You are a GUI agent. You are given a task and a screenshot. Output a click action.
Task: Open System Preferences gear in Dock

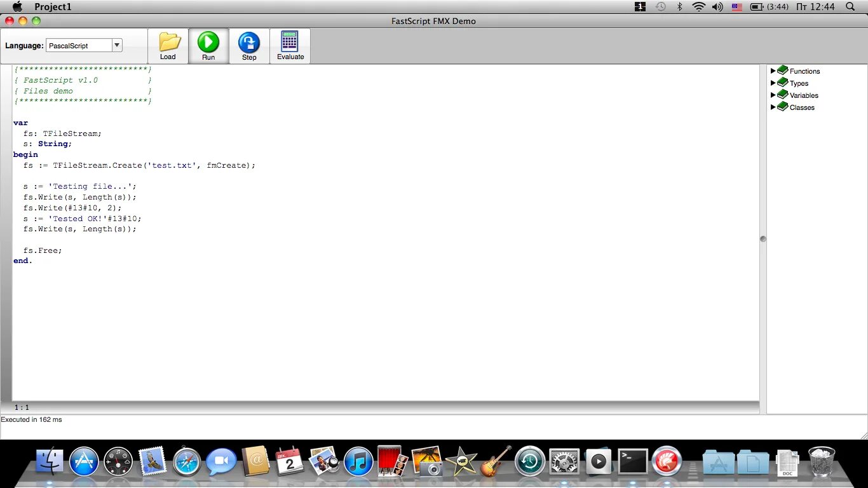(x=564, y=461)
